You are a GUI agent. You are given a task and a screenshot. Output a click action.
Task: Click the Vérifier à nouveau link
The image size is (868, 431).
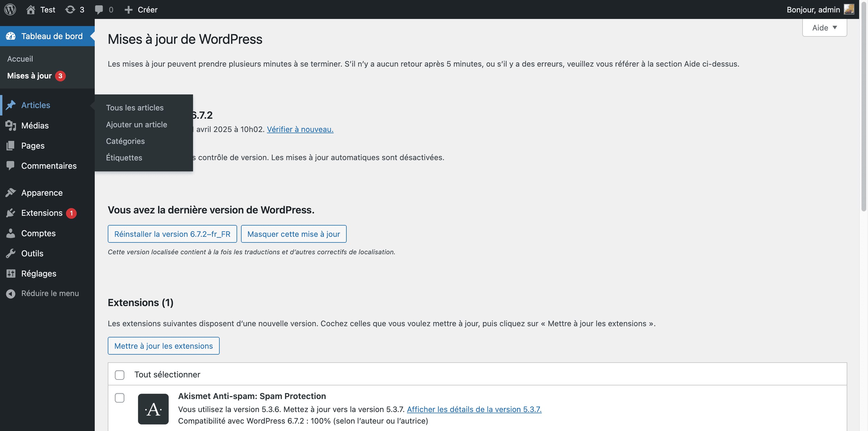pyautogui.click(x=300, y=129)
